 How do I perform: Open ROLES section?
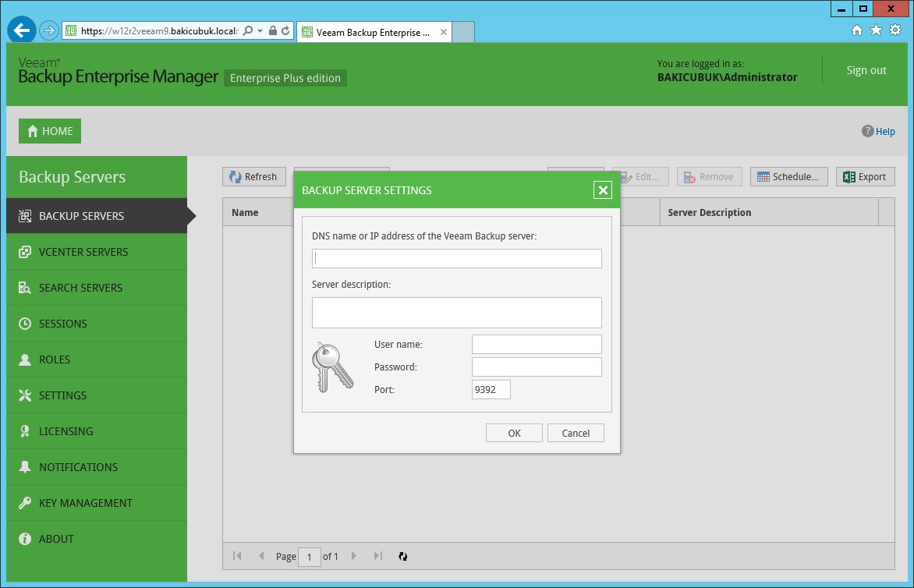click(97, 360)
